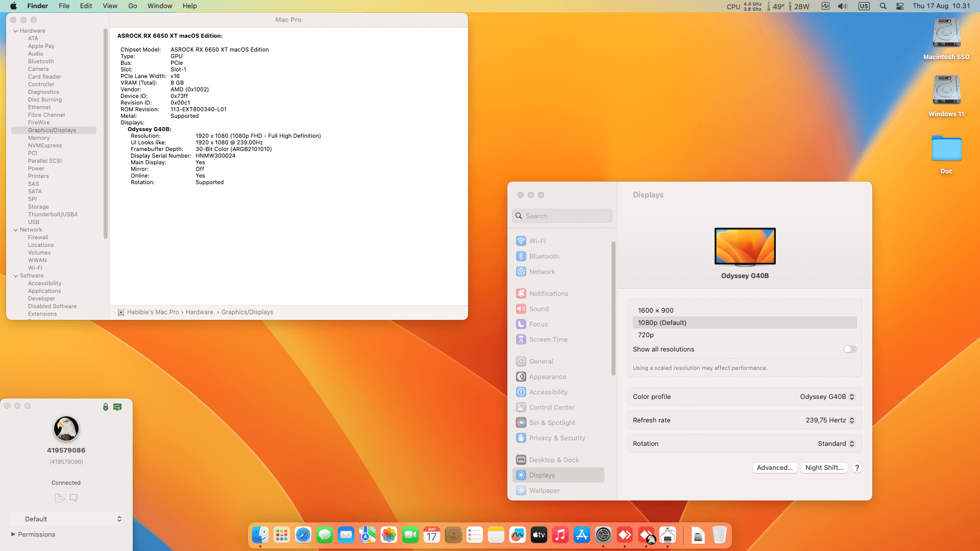Open the Refresh rate dropdown
The image size is (980, 551).
(x=830, y=420)
